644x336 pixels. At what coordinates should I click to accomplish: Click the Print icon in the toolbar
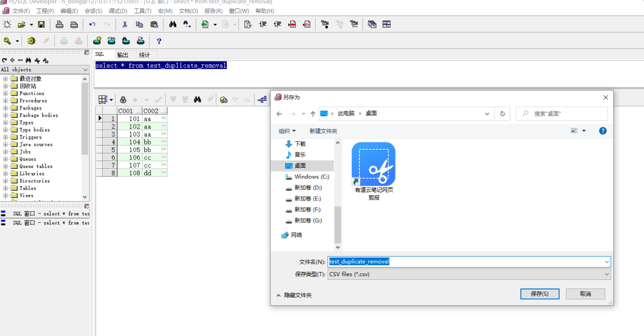(x=60, y=24)
